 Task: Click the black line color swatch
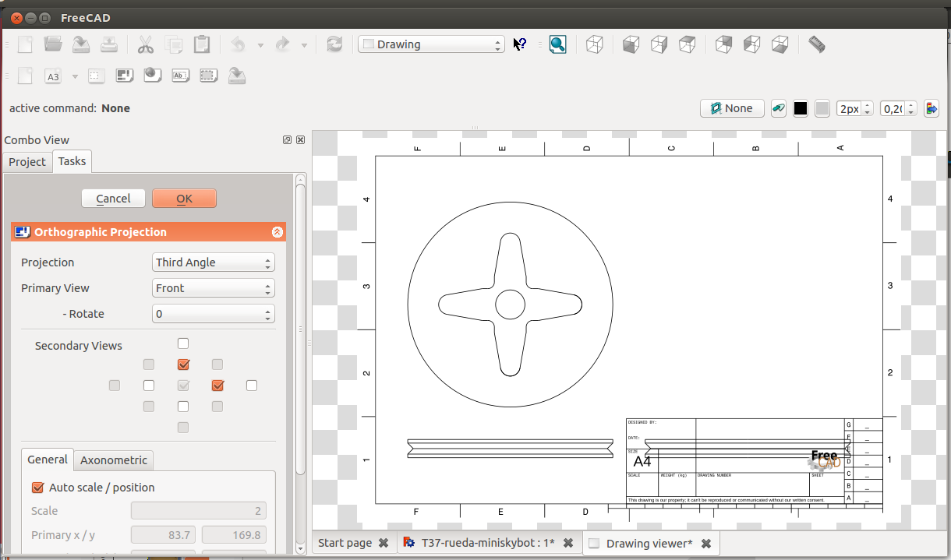click(801, 109)
